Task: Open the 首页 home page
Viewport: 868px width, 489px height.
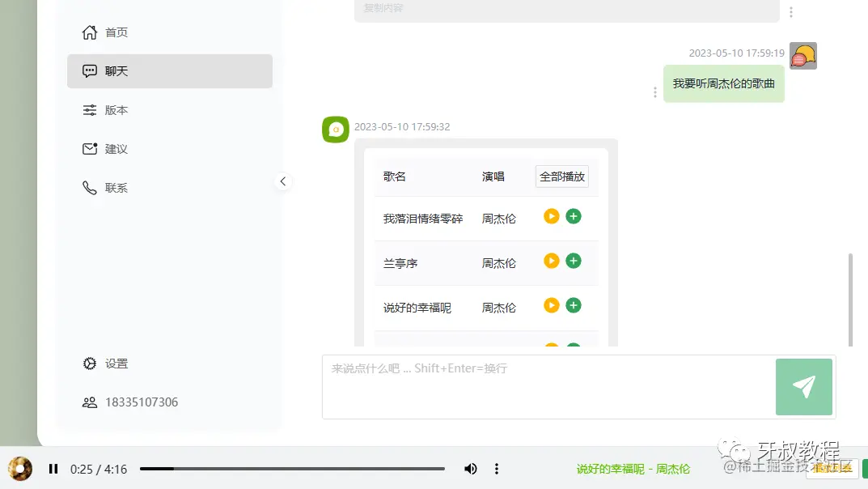Action: tap(169, 32)
